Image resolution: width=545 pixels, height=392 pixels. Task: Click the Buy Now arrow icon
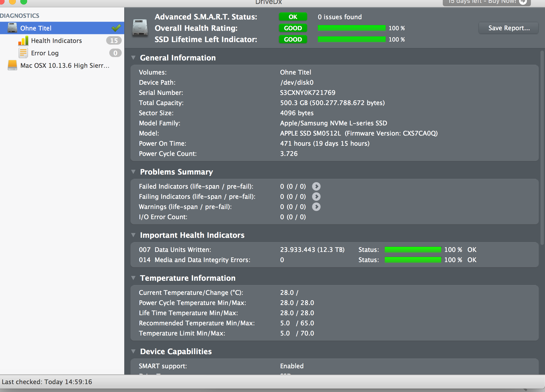[523, 2]
